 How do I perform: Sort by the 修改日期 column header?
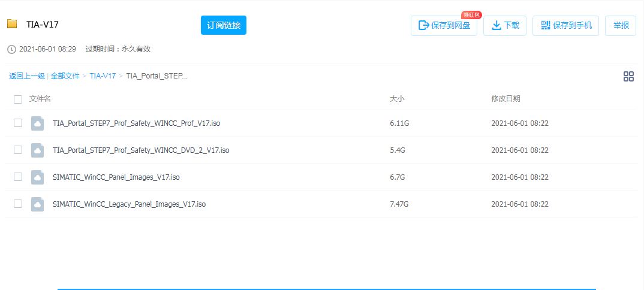coord(505,99)
